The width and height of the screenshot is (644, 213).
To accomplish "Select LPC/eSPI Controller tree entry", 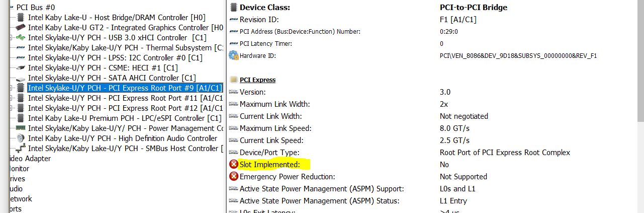I will coord(125,118).
